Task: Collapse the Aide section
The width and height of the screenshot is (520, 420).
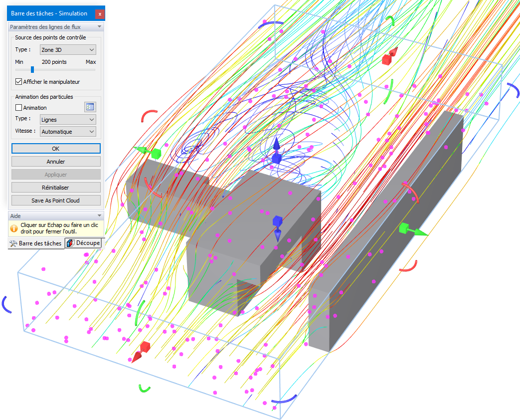Action: 99,215
